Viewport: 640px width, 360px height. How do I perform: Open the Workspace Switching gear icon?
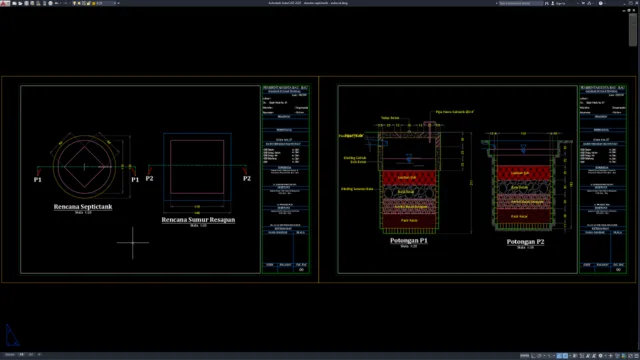click(x=600, y=356)
